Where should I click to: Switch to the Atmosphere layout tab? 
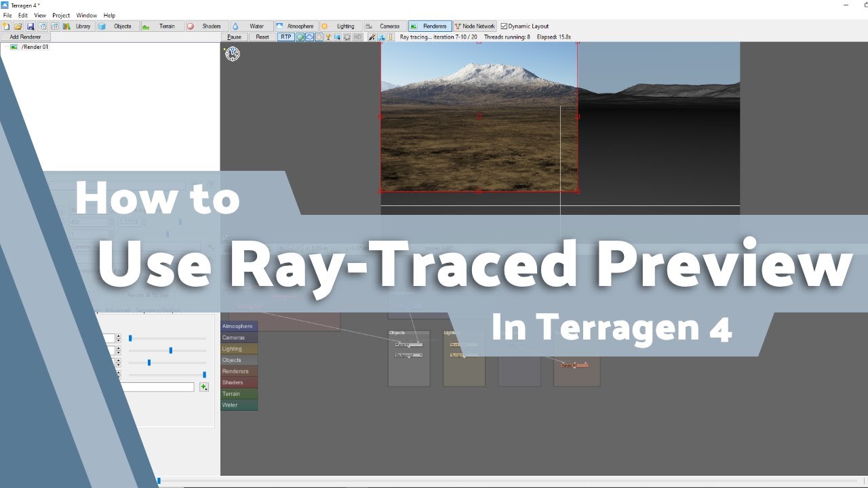294,26
